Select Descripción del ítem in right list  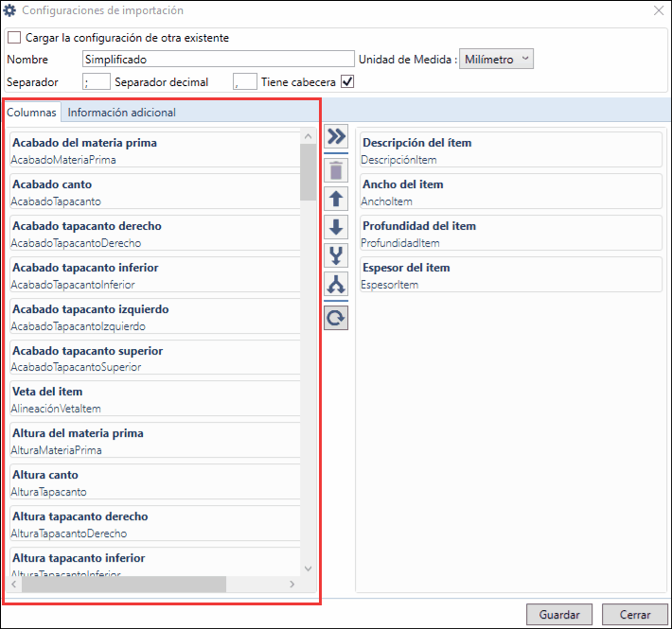[x=511, y=150]
